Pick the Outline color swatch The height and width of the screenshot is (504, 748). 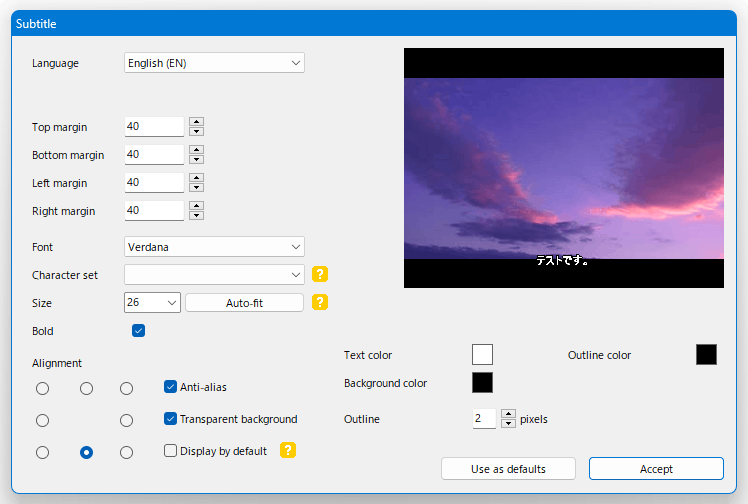point(706,355)
